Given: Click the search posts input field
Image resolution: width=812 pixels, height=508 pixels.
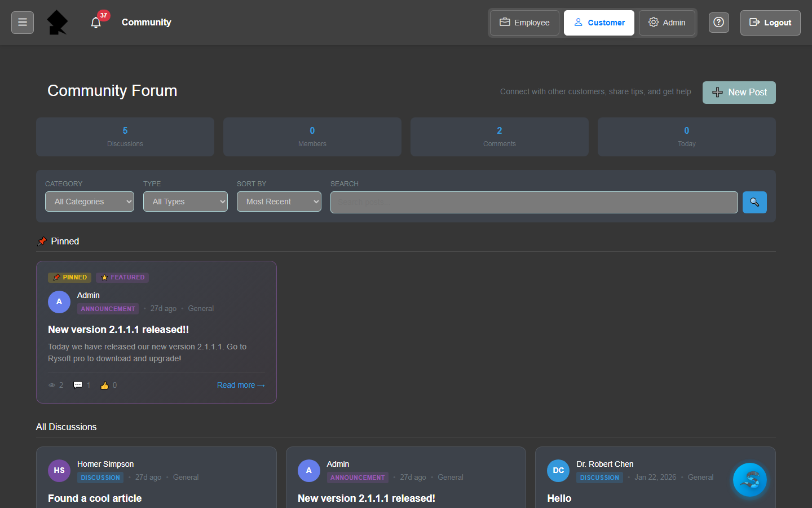Looking at the screenshot, I should click(534, 202).
